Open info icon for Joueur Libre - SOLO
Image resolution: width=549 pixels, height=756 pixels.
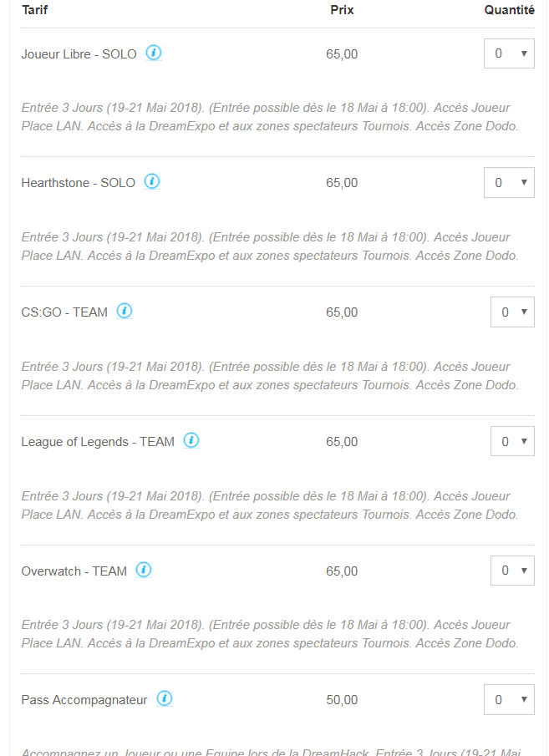pos(154,53)
